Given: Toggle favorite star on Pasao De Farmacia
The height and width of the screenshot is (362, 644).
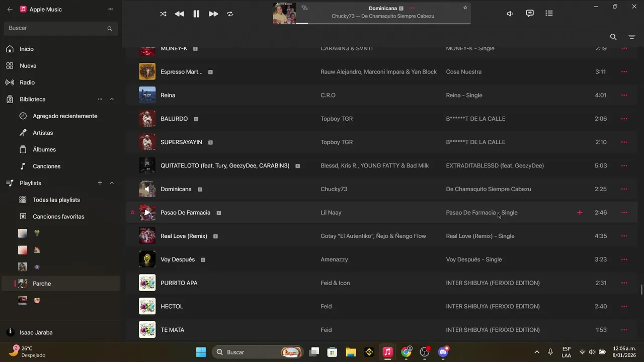Looking at the screenshot, I should 133,213.
